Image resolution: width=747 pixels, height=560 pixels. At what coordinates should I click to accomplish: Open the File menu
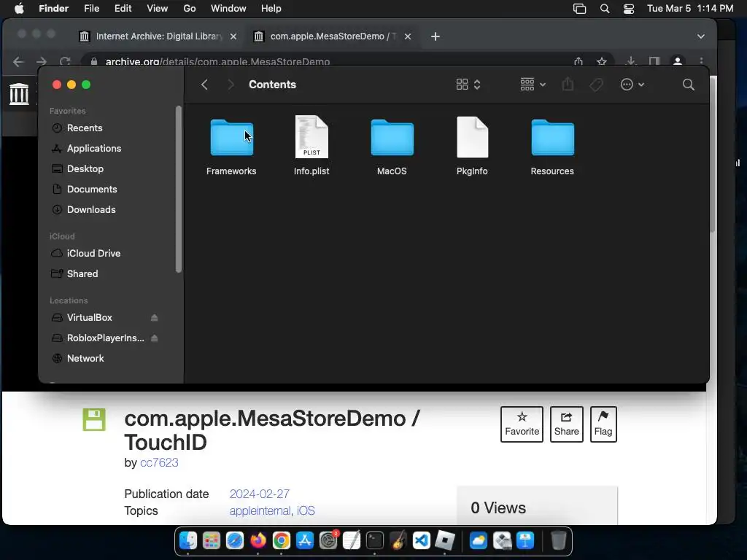point(91,9)
